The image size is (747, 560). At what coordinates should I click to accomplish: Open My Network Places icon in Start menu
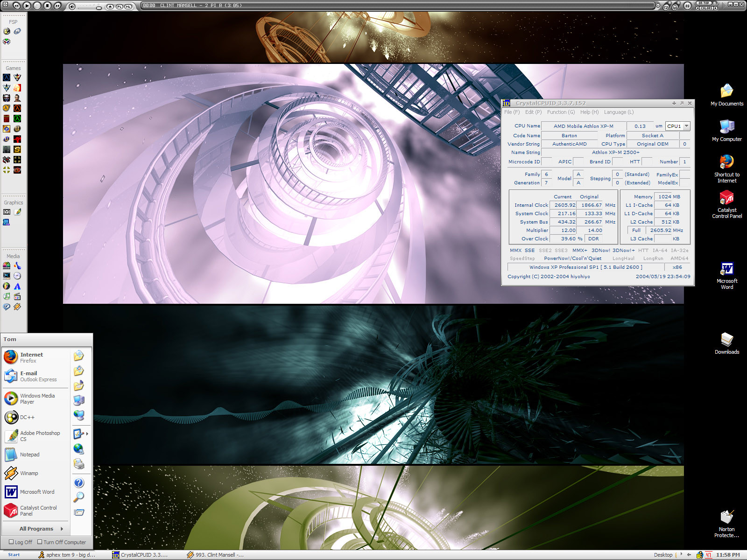pyautogui.click(x=78, y=415)
